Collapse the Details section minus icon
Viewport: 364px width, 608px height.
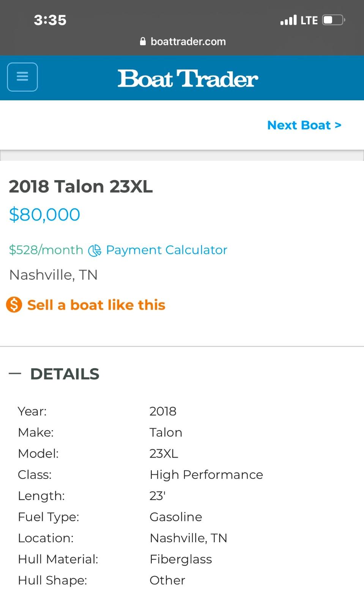(15, 374)
